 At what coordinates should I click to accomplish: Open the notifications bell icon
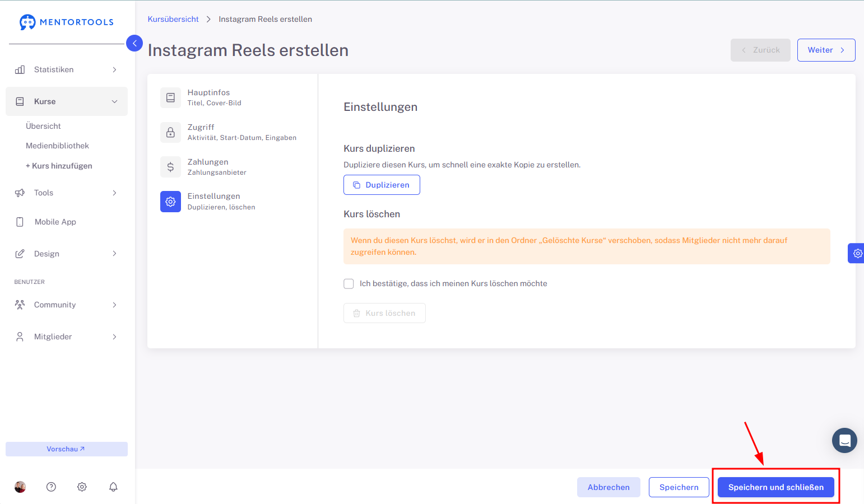(x=113, y=487)
